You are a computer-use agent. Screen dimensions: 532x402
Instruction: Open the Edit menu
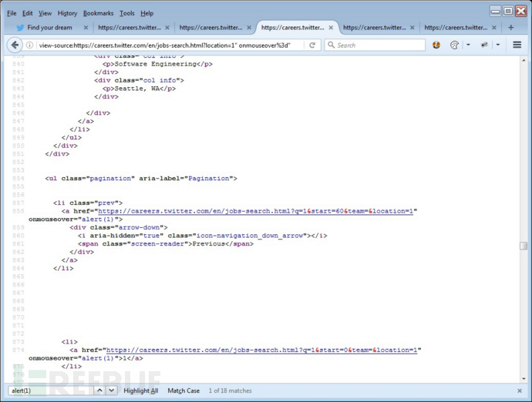tap(28, 13)
